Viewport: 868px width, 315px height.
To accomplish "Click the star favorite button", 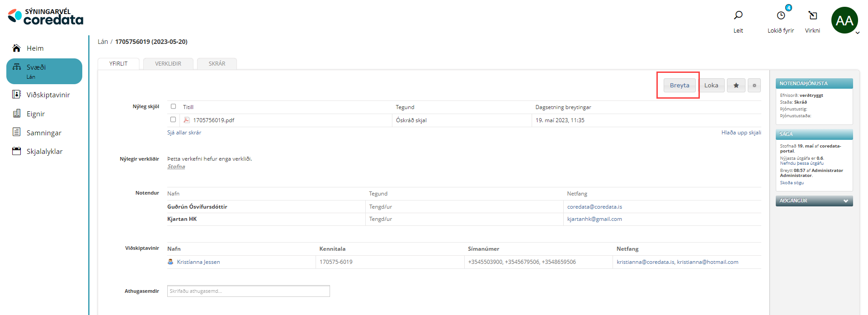I will point(736,86).
